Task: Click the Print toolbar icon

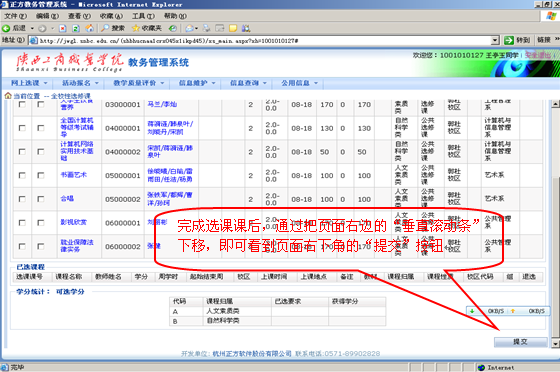Action: point(206,28)
